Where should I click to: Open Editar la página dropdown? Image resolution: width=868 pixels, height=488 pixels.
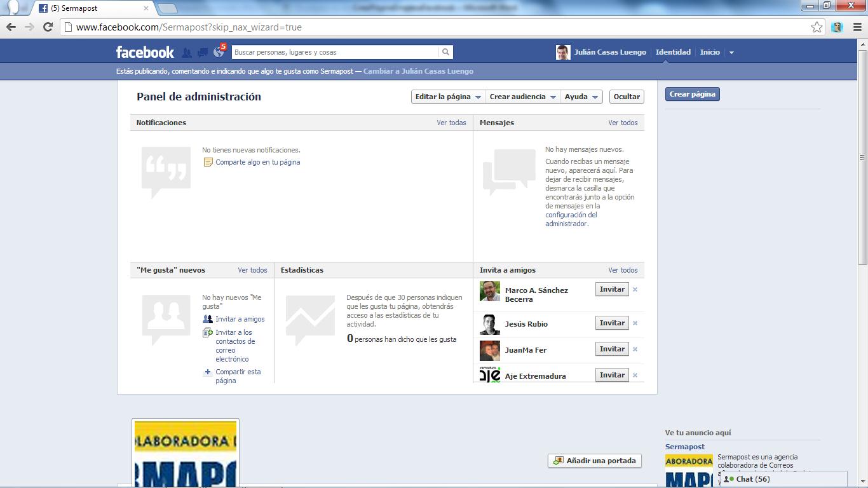point(447,97)
